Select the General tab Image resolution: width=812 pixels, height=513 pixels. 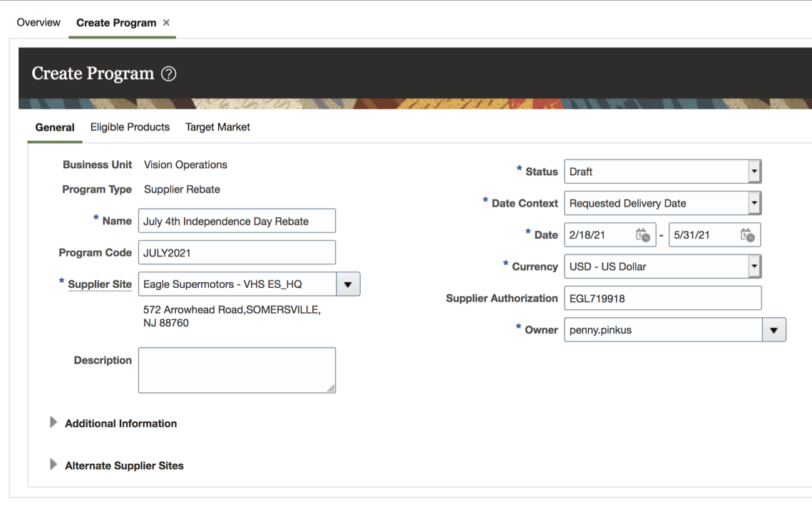click(55, 128)
